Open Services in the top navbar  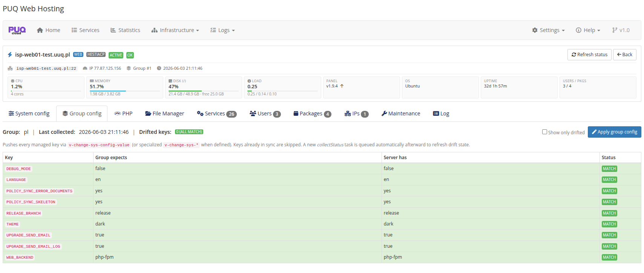click(x=86, y=30)
